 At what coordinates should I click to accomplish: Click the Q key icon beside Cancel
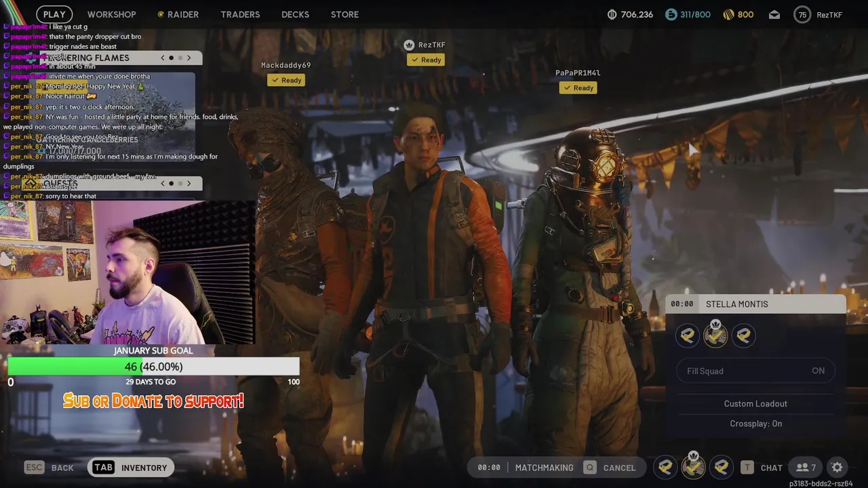[590, 467]
